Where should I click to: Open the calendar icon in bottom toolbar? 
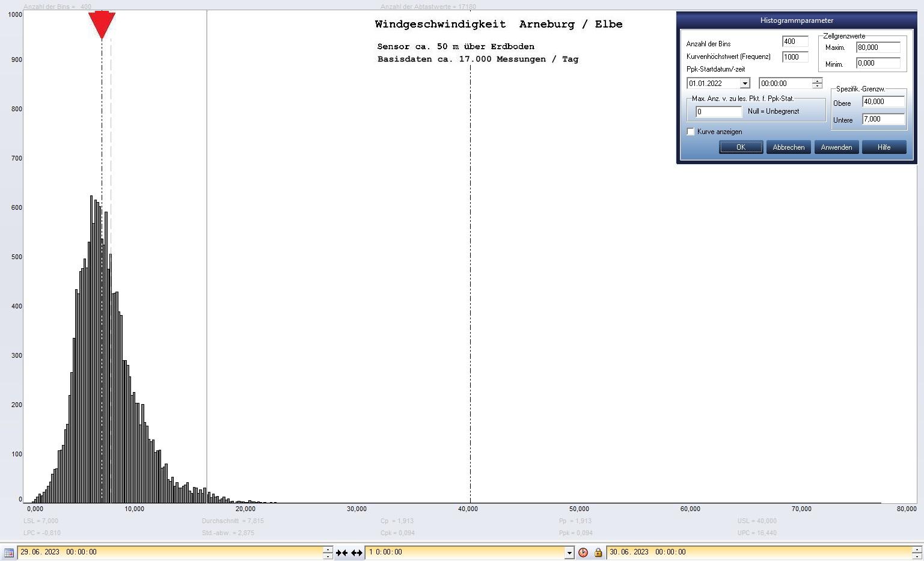[9, 552]
